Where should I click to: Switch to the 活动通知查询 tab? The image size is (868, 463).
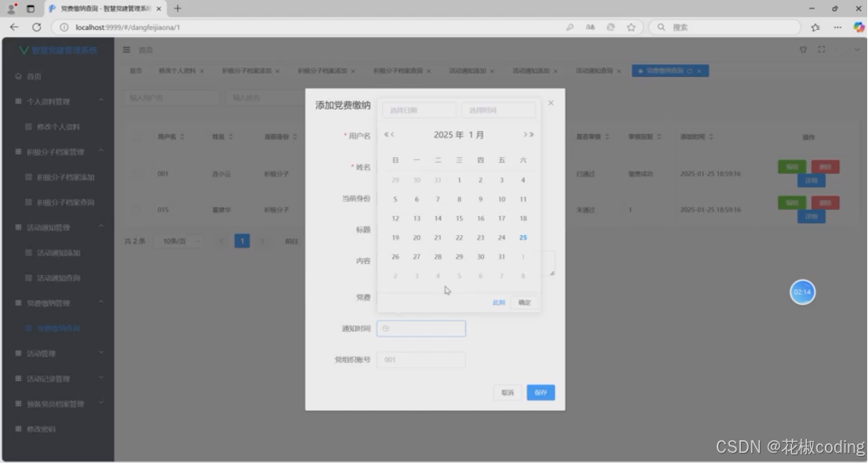click(594, 71)
